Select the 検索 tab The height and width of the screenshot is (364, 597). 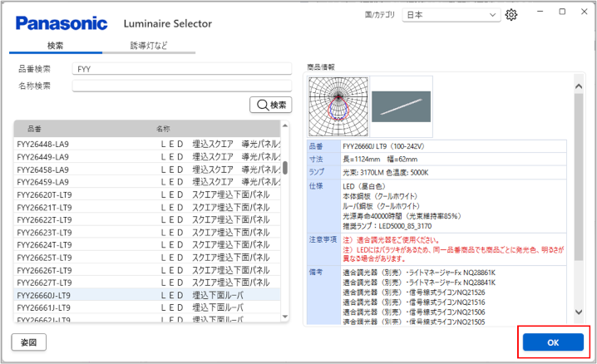(56, 46)
